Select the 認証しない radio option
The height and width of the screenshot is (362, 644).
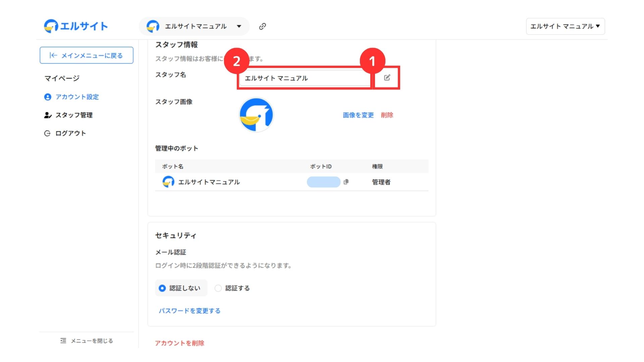pyautogui.click(x=162, y=288)
